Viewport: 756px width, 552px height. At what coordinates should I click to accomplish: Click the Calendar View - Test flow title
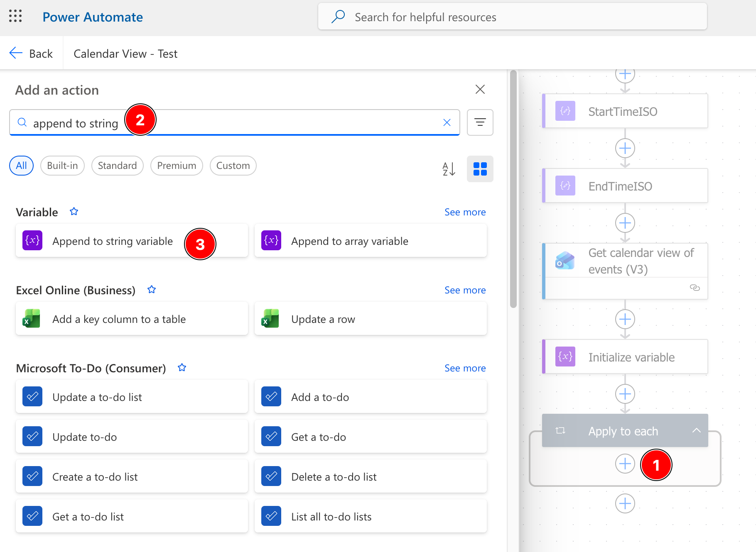pos(125,54)
